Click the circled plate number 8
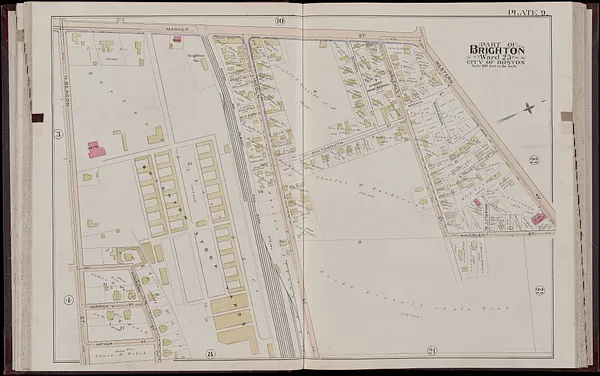Viewport: 600px width, 376px height. [210, 354]
